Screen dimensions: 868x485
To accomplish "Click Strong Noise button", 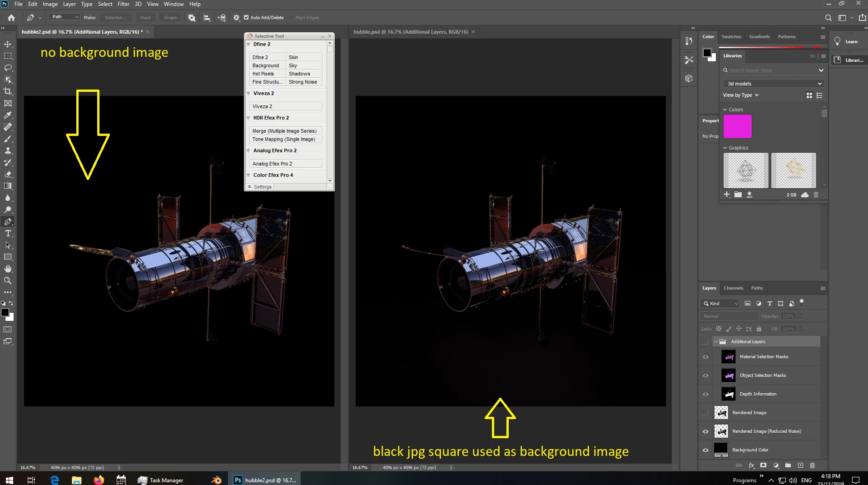I will [x=304, y=82].
